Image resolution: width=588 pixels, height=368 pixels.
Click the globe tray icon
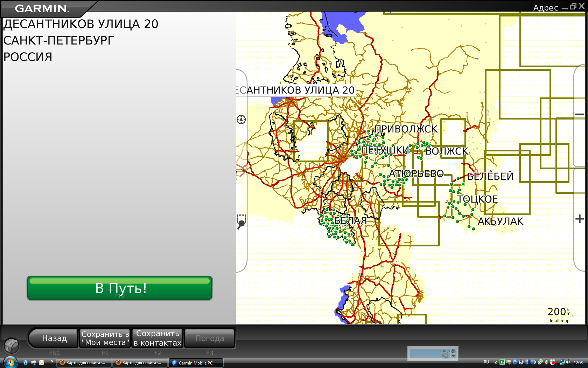click(x=515, y=362)
